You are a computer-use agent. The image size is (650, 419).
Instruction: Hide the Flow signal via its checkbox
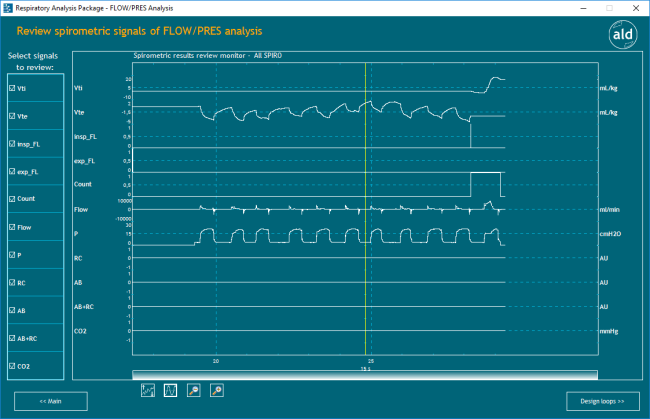click(12, 228)
